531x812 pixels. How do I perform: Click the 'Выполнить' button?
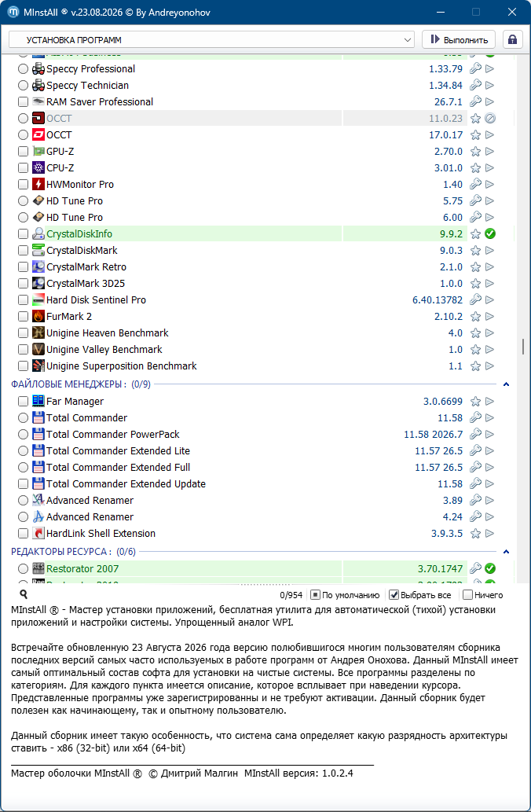[459, 40]
